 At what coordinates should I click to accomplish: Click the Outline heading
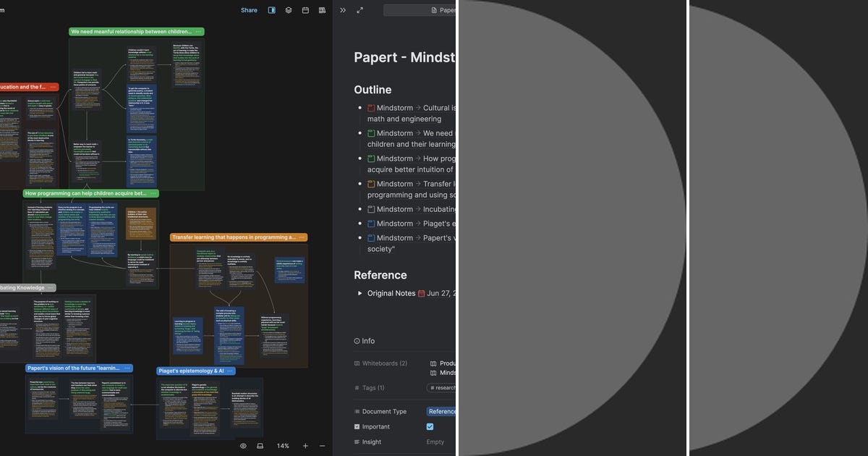tap(373, 90)
